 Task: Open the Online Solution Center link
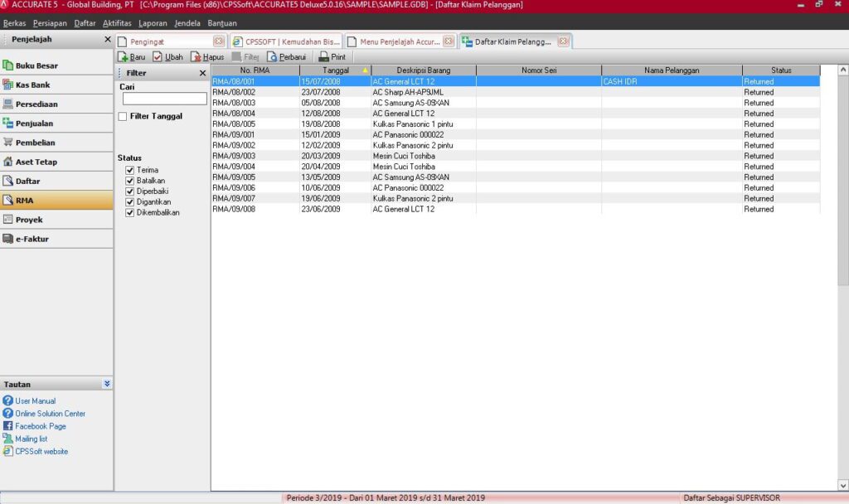(50, 414)
